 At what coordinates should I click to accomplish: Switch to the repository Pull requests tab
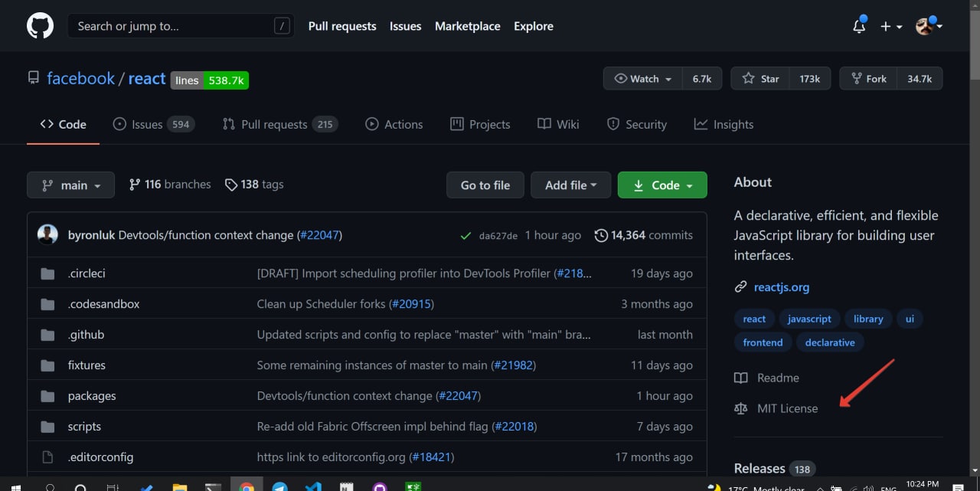pyautogui.click(x=279, y=124)
